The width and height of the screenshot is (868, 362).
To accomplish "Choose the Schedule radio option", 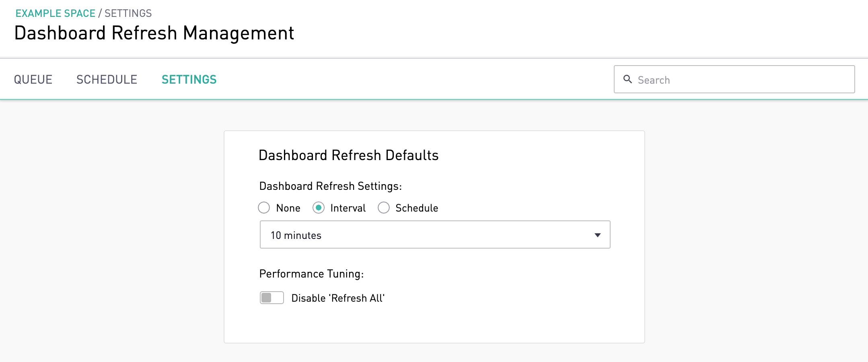I will coord(384,208).
